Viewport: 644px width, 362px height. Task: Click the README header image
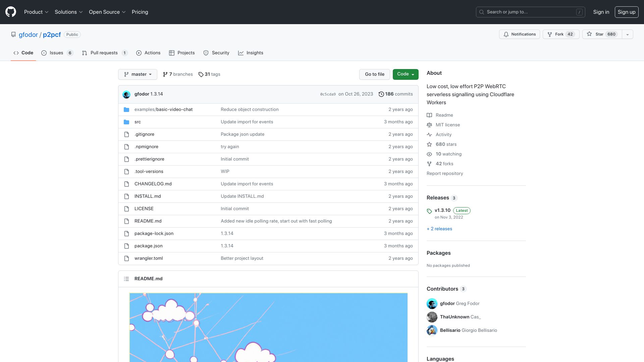(268, 327)
